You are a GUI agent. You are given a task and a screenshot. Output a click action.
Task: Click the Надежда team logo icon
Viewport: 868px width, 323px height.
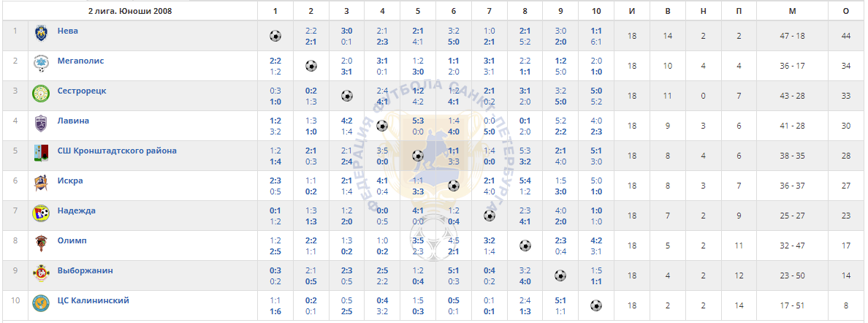coord(41,213)
